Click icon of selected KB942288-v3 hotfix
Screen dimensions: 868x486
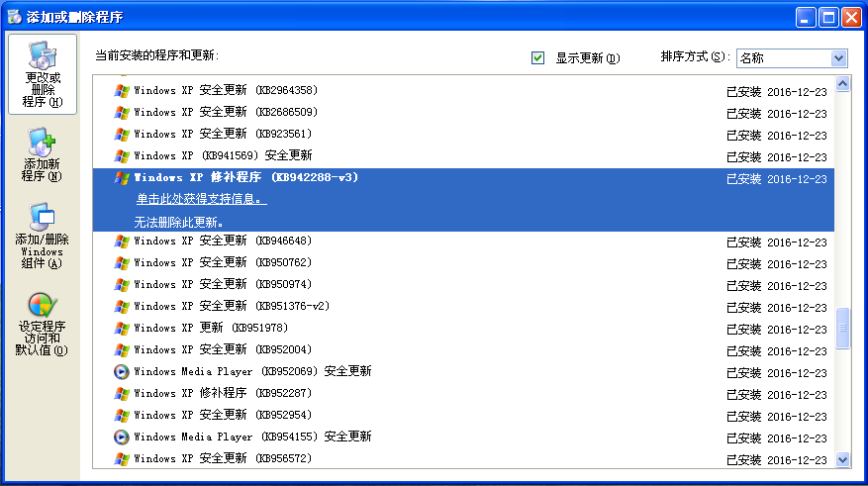[x=121, y=178]
